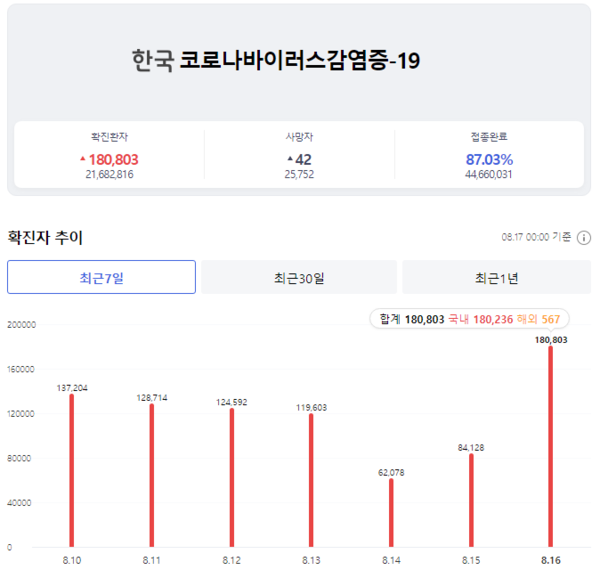Image resolution: width=600 pixels, height=570 pixels.
Task: Click the 08.17 00:00 기준 timestamp
Action: click(536, 237)
